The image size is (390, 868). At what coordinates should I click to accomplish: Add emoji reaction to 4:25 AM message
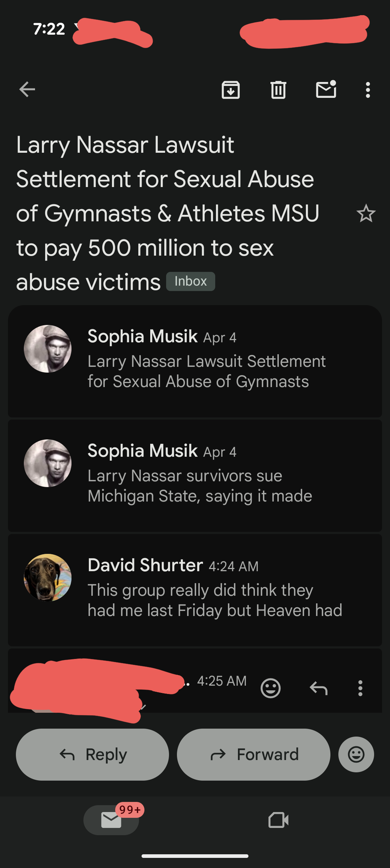pyautogui.click(x=270, y=688)
